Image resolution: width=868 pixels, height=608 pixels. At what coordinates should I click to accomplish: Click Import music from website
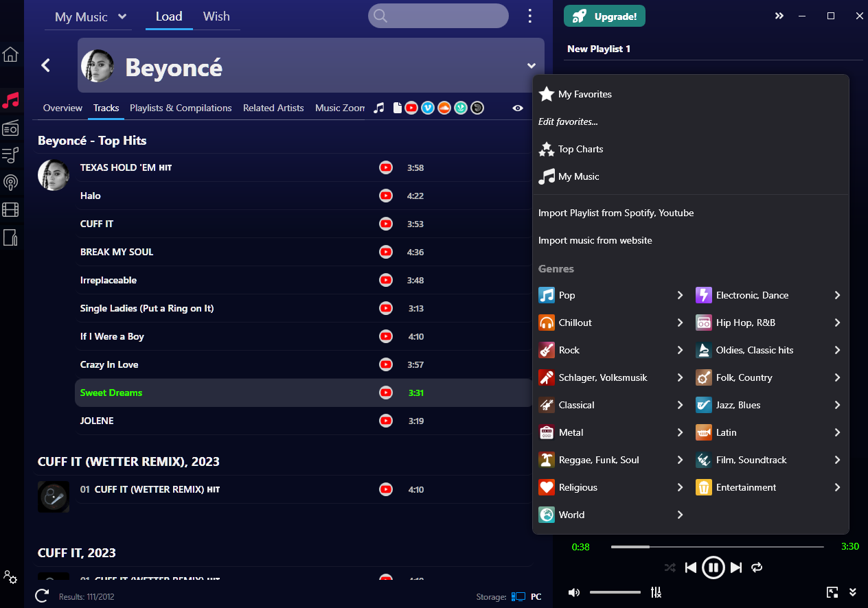coord(595,240)
